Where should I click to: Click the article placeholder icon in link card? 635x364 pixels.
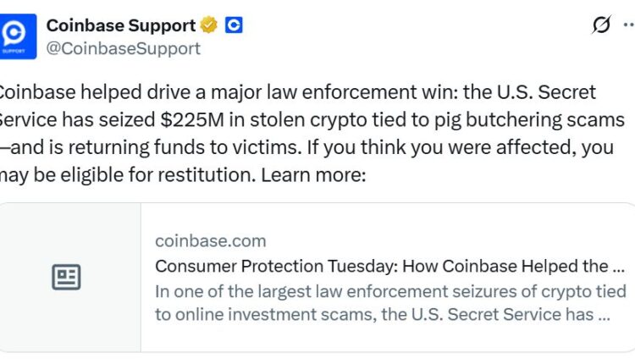click(x=66, y=277)
